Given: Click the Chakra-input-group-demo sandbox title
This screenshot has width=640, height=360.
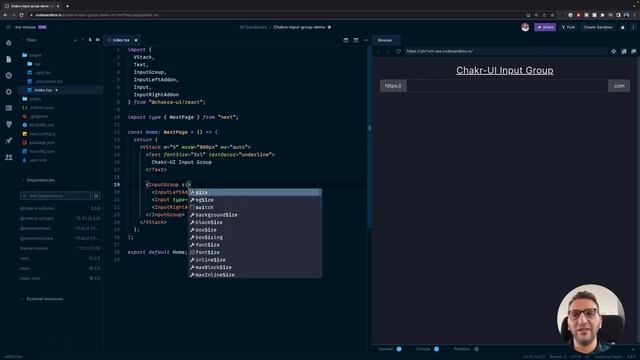Looking at the screenshot, I should click(x=299, y=27).
